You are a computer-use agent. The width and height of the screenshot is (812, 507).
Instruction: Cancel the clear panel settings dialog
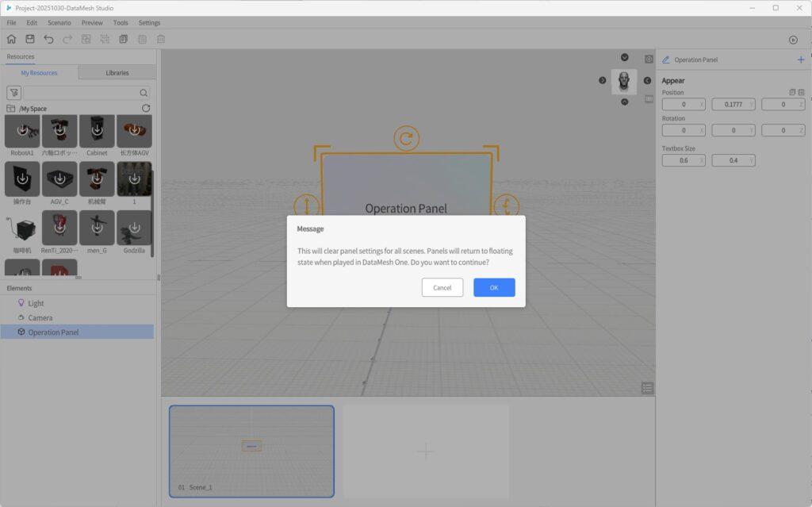tap(442, 287)
